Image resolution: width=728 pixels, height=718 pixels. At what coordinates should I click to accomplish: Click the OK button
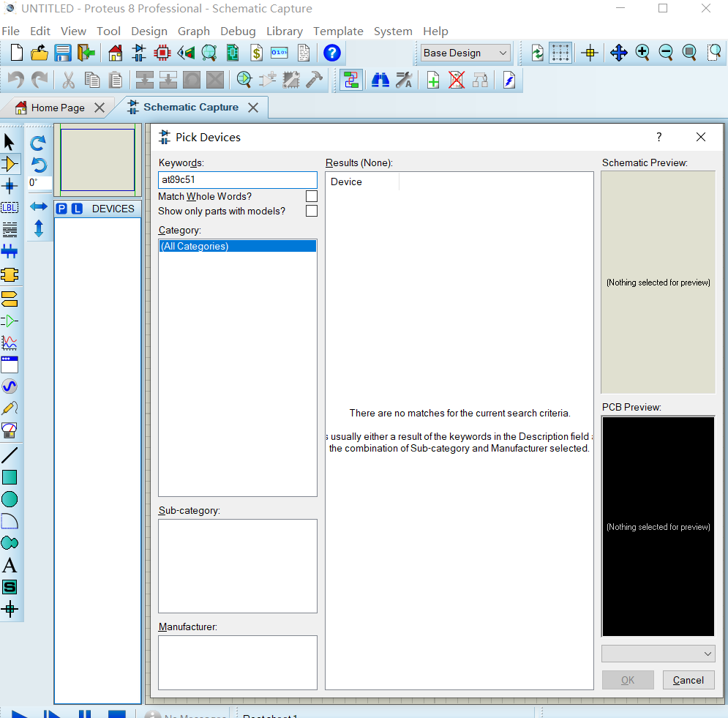coord(628,680)
